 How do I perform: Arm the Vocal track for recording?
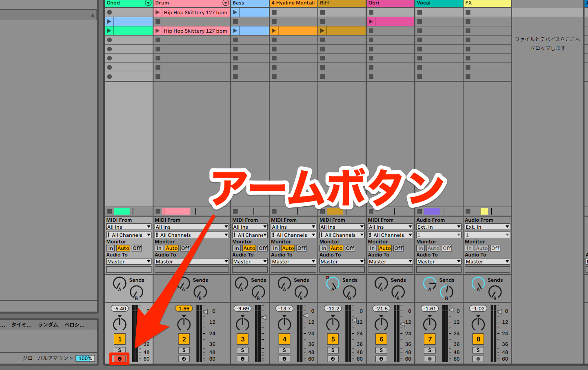430,359
